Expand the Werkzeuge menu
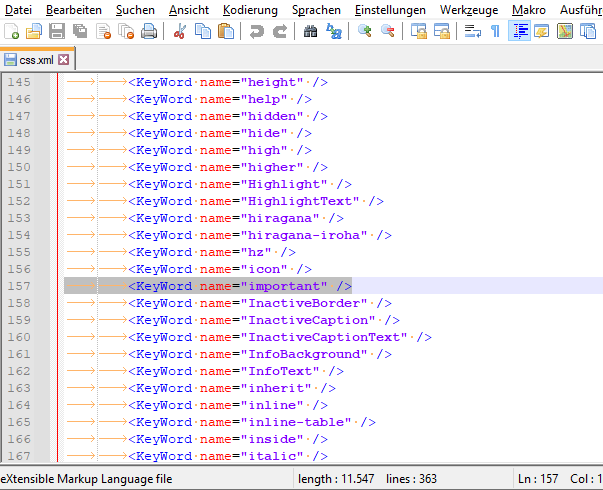 coord(468,9)
